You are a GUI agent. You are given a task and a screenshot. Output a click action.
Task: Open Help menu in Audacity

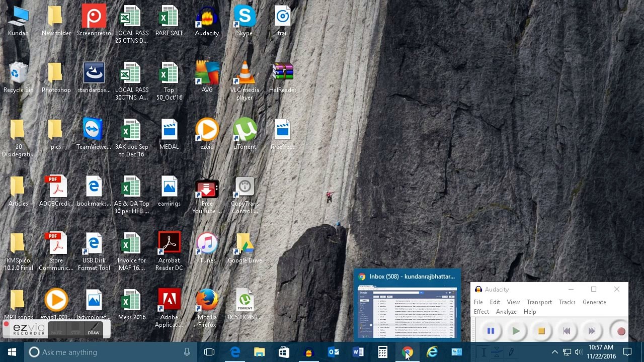(x=530, y=312)
